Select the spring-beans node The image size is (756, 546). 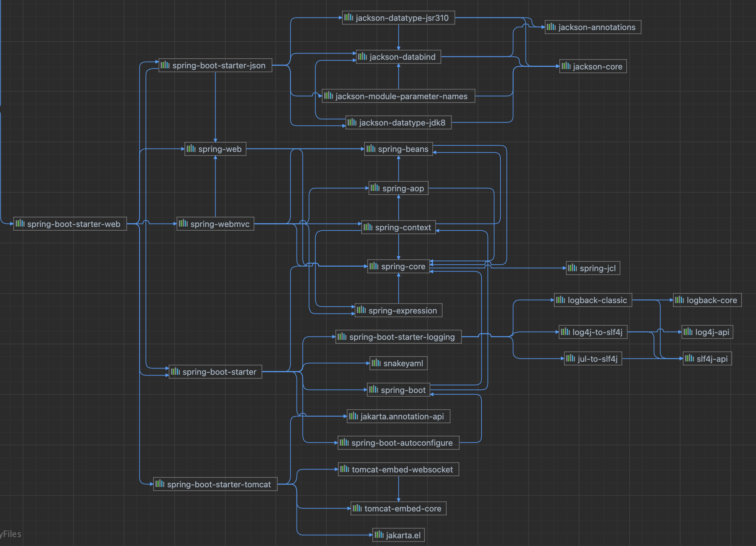403,149
